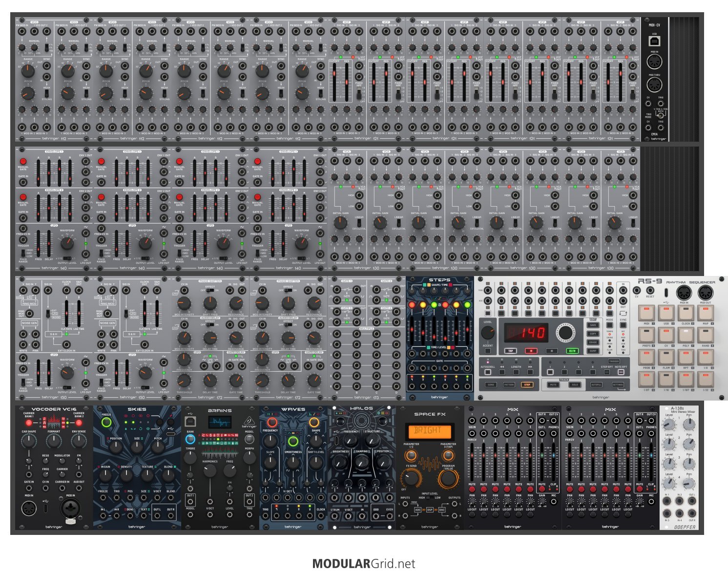Click the green-ringed centre button on Waves

tap(293, 441)
